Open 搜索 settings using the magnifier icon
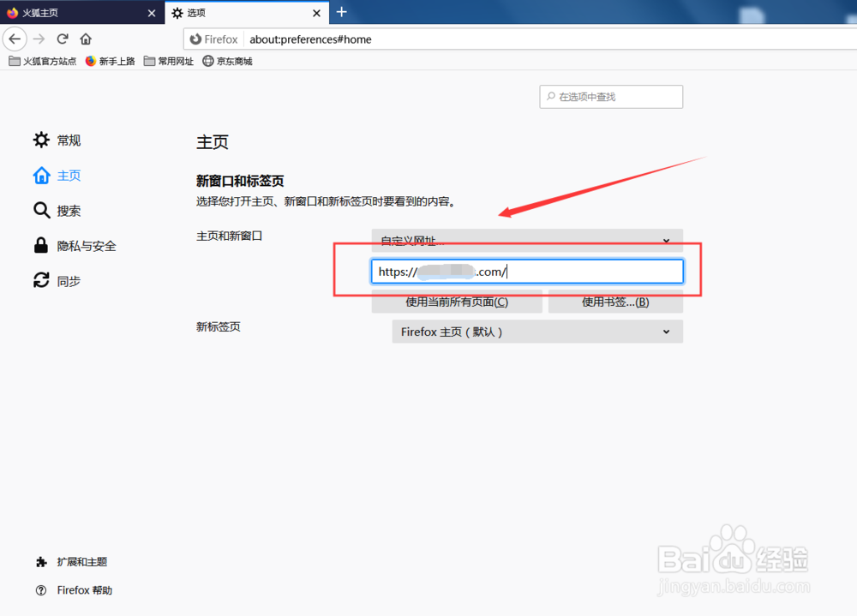The height and width of the screenshot is (616, 857). tap(41, 210)
